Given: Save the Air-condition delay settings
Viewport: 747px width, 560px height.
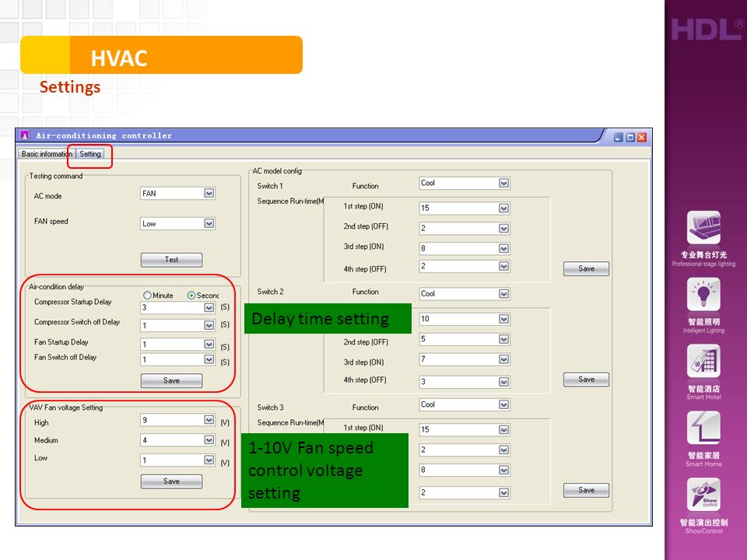Looking at the screenshot, I should point(171,380).
